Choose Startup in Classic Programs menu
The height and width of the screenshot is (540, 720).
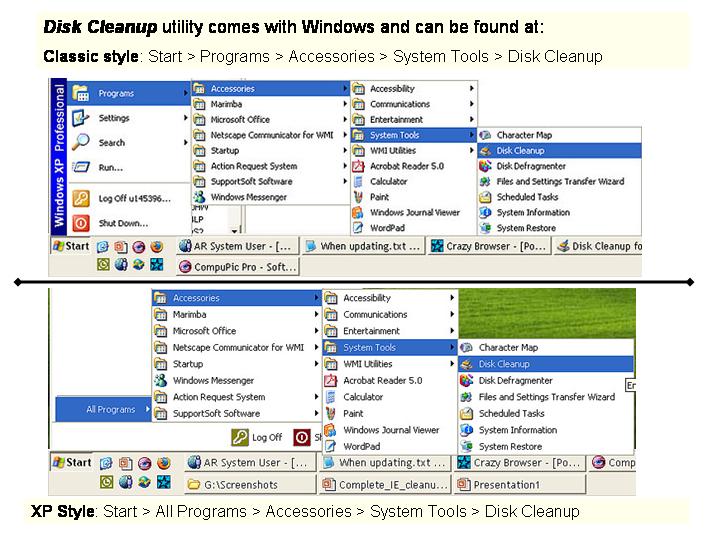[271, 150]
